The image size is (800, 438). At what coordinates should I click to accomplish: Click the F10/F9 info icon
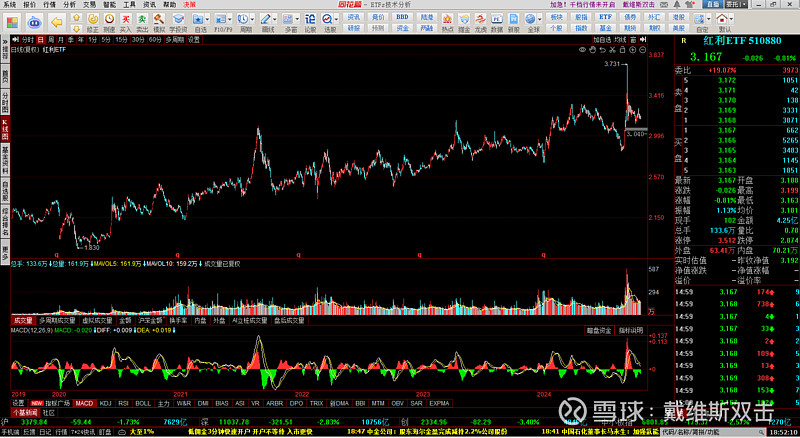[x=220, y=19]
